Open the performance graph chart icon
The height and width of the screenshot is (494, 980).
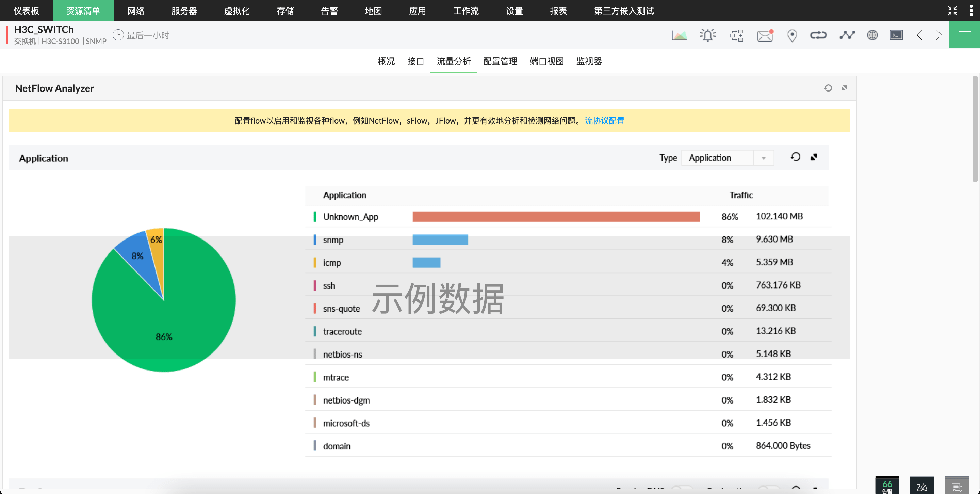pos(680,35)
